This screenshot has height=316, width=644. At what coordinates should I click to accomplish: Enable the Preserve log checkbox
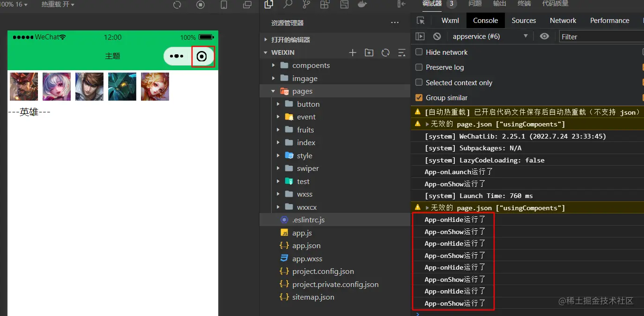click(419, 67)
